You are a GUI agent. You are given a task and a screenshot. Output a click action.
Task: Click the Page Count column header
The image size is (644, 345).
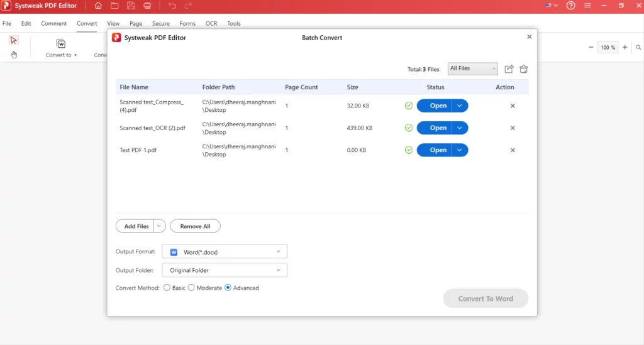tap(301, 87)
